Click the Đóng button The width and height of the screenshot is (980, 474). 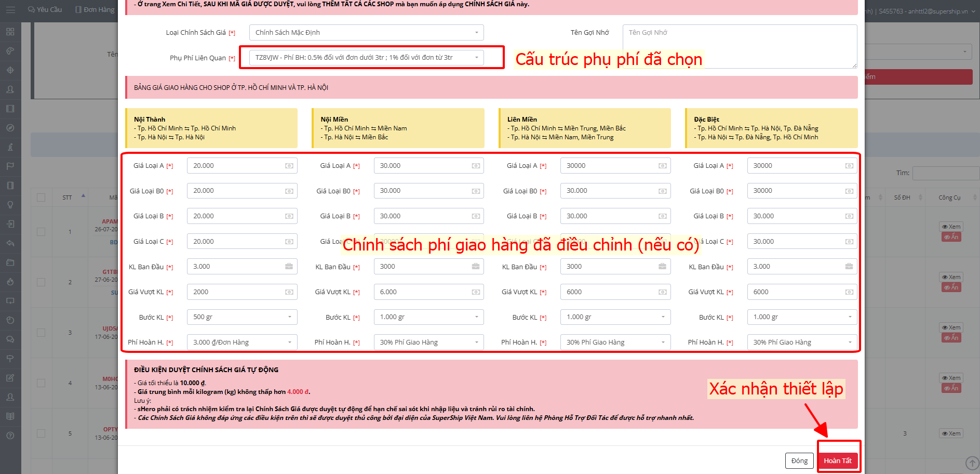pyautogui.click(x=799, y=461)
